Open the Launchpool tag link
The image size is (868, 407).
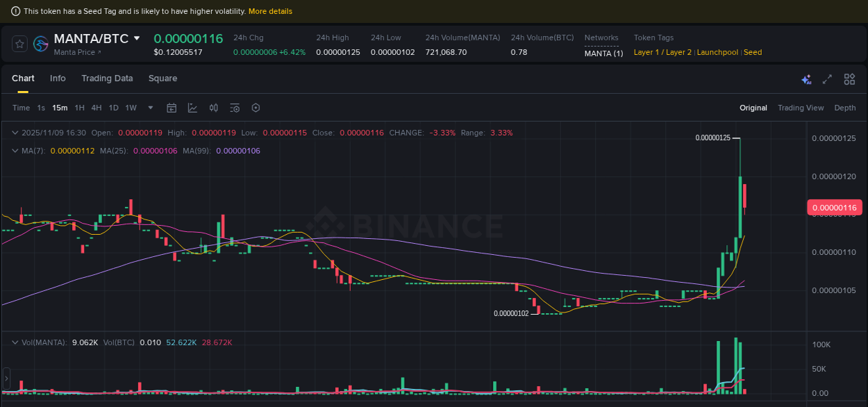pyautogui.click(x=717, y=52)
